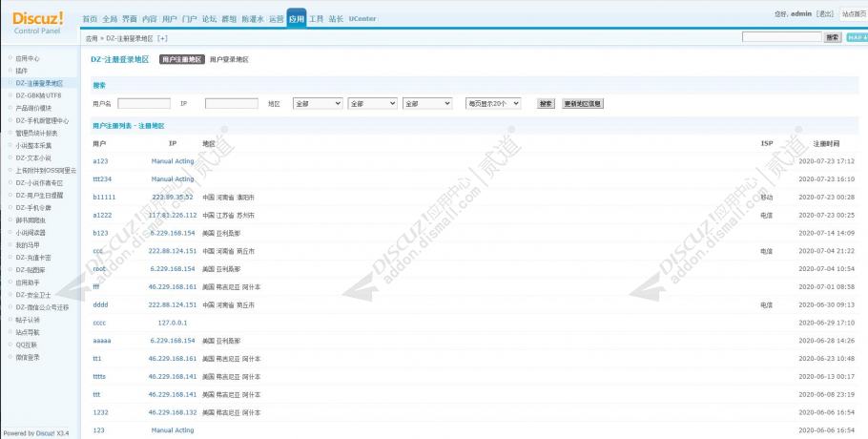Open 微信登录 in the sidebar

27,357
